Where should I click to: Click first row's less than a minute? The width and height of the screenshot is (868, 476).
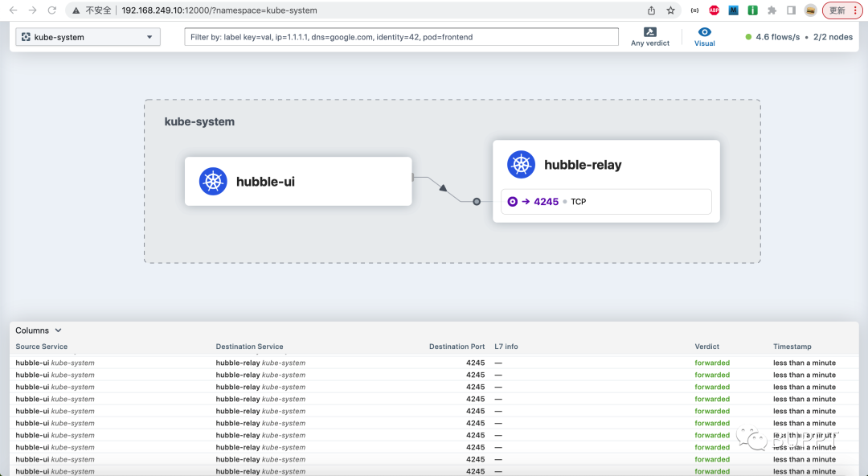805,363
